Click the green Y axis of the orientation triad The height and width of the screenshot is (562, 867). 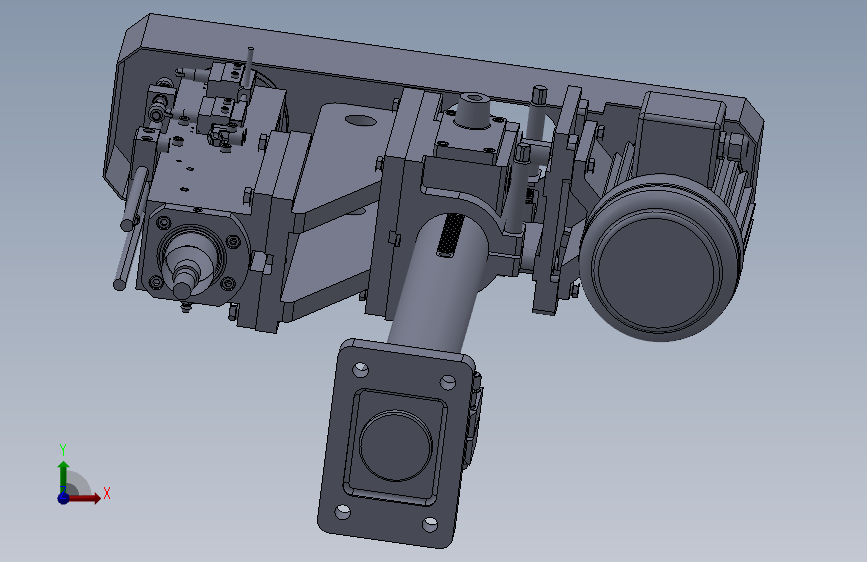pos(64,478)
